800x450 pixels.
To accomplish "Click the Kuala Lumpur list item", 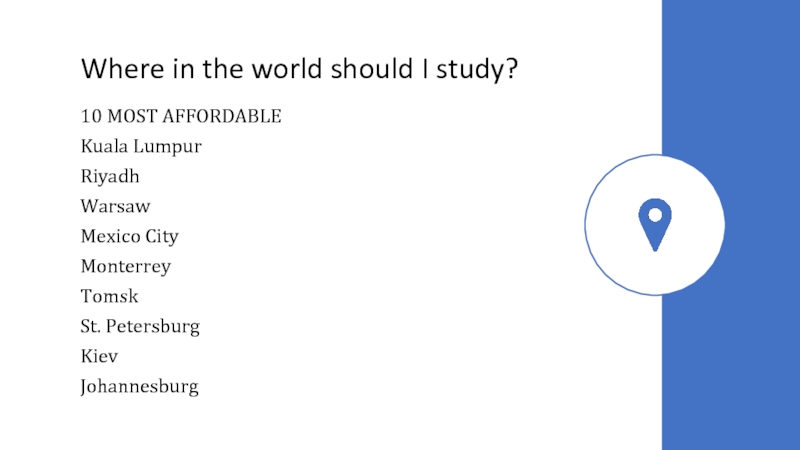I will click(x=141, y=147).
